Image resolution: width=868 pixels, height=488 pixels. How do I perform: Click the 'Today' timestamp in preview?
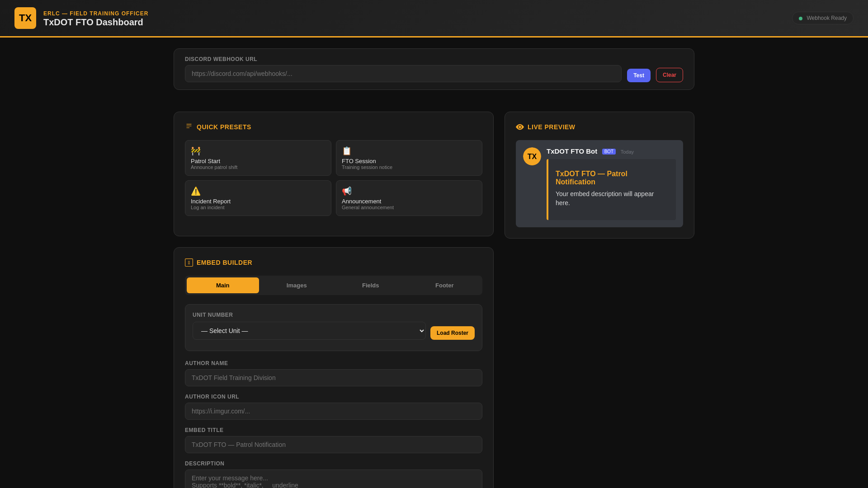(x=627, y=152)
